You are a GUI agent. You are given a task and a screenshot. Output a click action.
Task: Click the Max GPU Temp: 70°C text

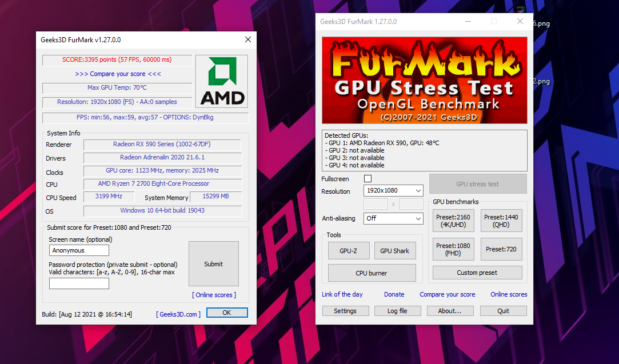117,87
